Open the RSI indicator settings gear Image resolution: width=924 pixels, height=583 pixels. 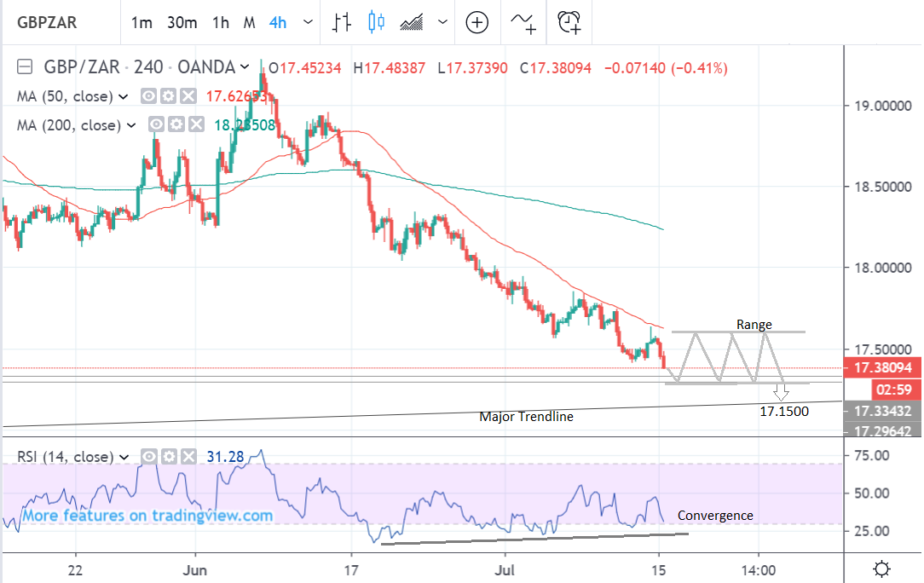click(x=167, y=457)
